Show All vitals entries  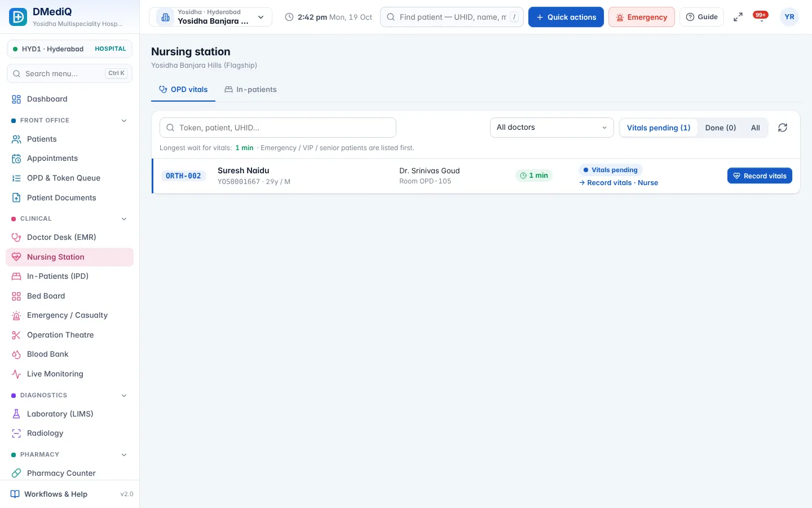[x=756, y=128]
